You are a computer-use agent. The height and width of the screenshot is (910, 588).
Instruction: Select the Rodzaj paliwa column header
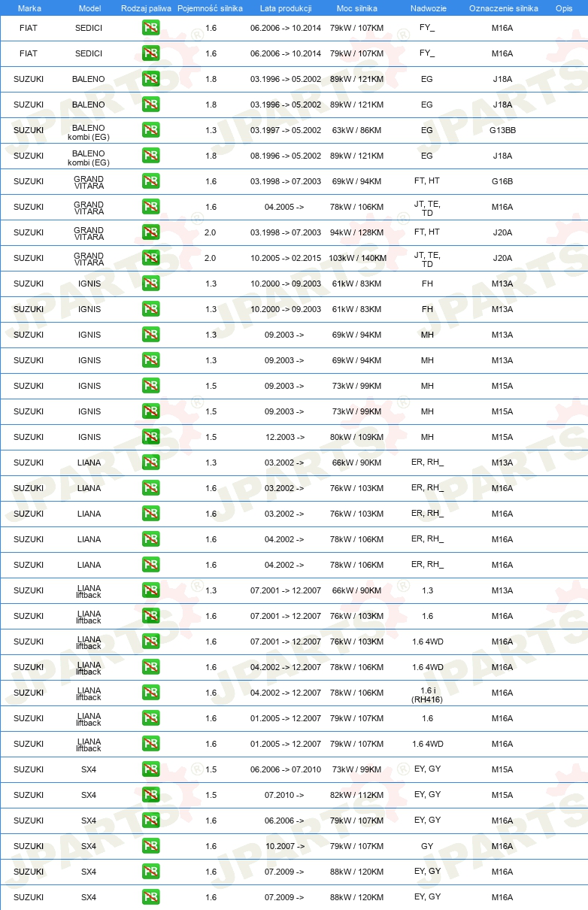point(146,8)
